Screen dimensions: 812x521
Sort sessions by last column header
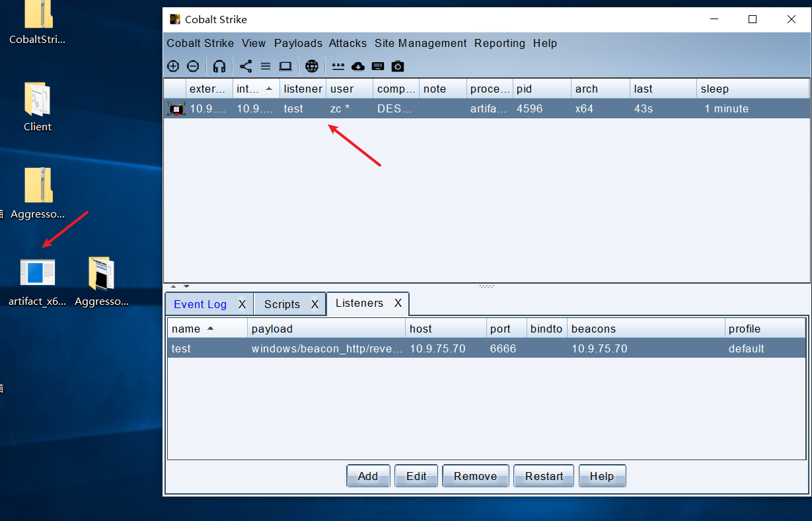pyautogui.click(x=663, y=89)
